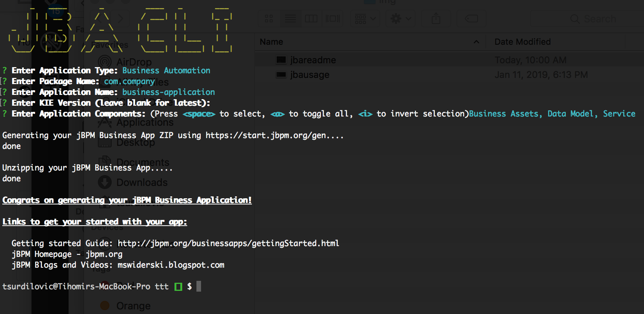Viewport: 644px width, 314px height.
Task: Click the 'business-application' name text
Action: click(x=169, y=92)
